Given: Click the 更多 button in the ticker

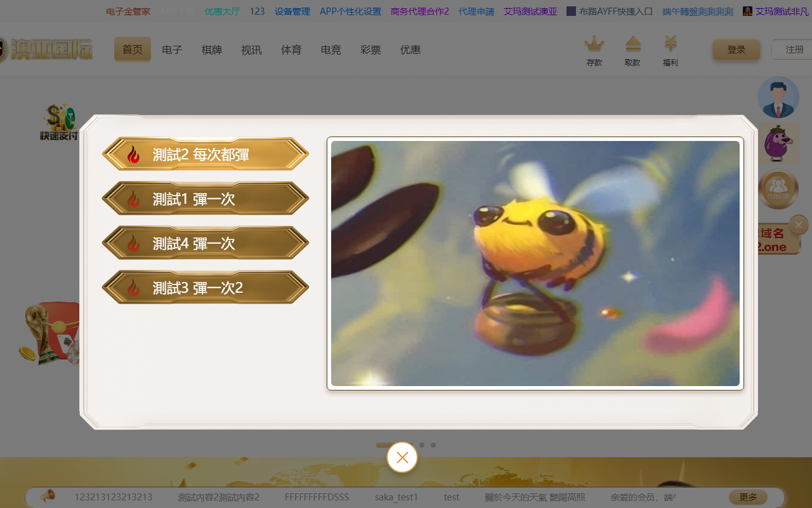Looking at the screenshot, I should pos(748,497).
